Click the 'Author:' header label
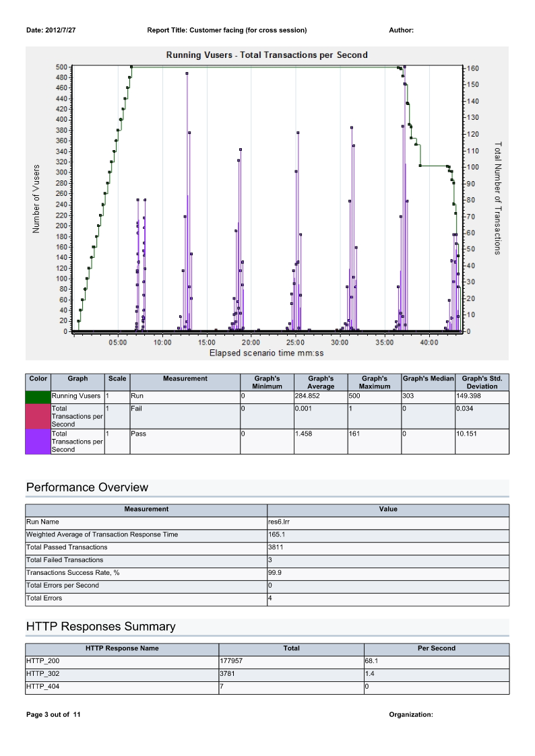 pos(402,30)
